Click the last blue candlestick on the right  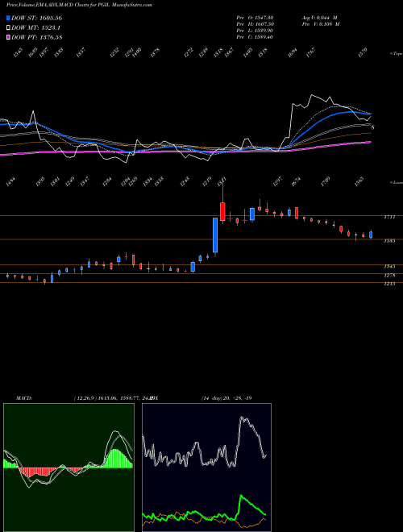[371, 235]
